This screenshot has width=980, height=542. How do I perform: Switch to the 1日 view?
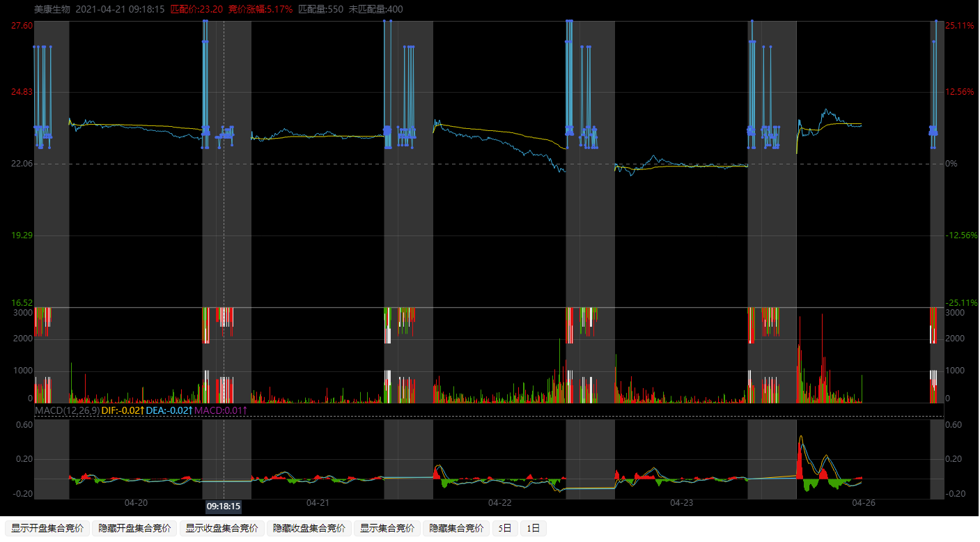point(533,529)
